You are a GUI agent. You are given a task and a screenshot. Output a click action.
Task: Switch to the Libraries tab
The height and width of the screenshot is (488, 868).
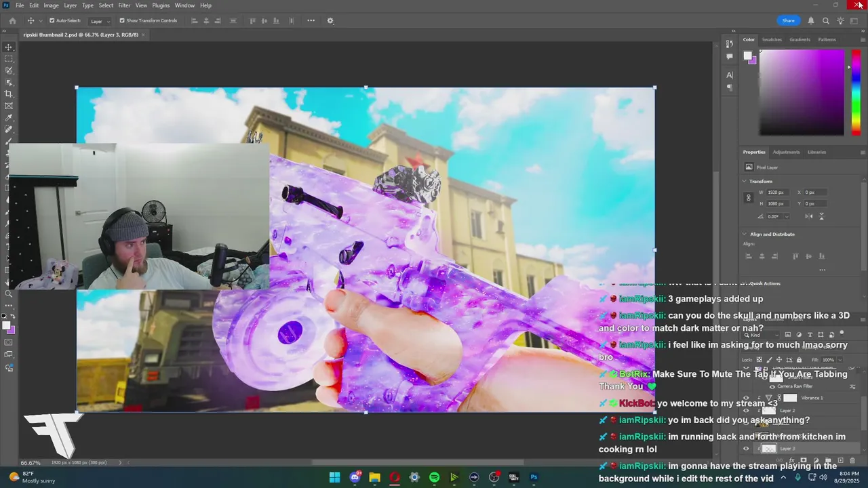click(816, 152)
